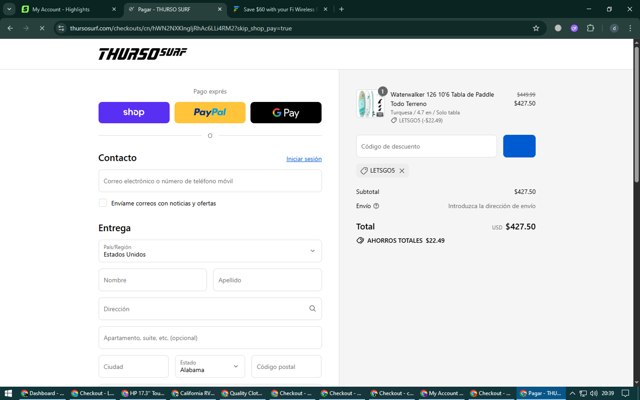
Task: Click the Ahorros Totales savings tag icon
Action: pyautogui.click(x=360, y=240)
